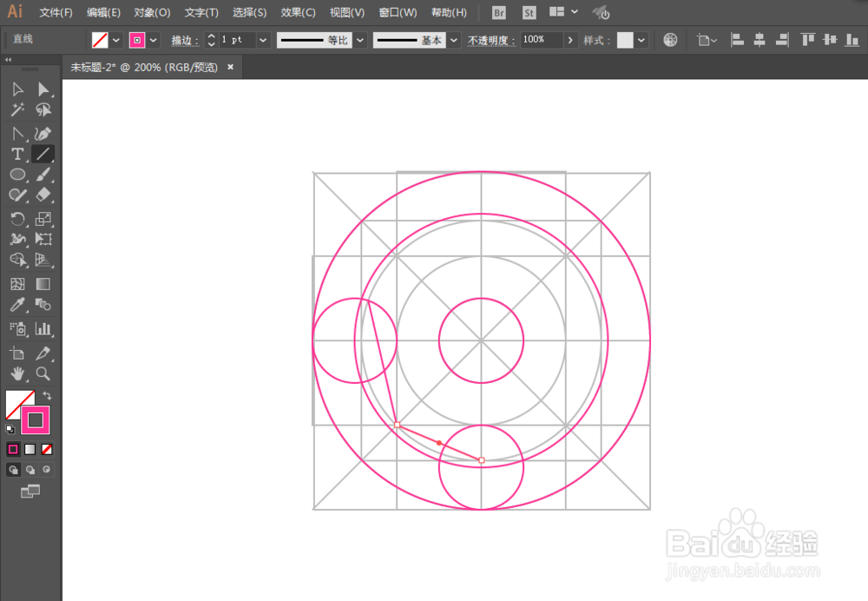Select the Zoom tool
This screenshot has height=601, width=868.
coord(43,374)
